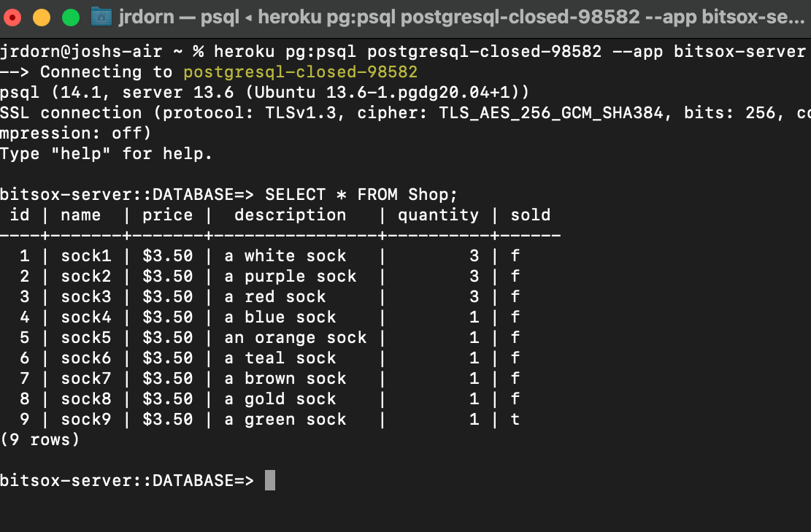811x532 pixels.
Task: Place cursor at the blinking prompt block
Action: click(270, 480)
